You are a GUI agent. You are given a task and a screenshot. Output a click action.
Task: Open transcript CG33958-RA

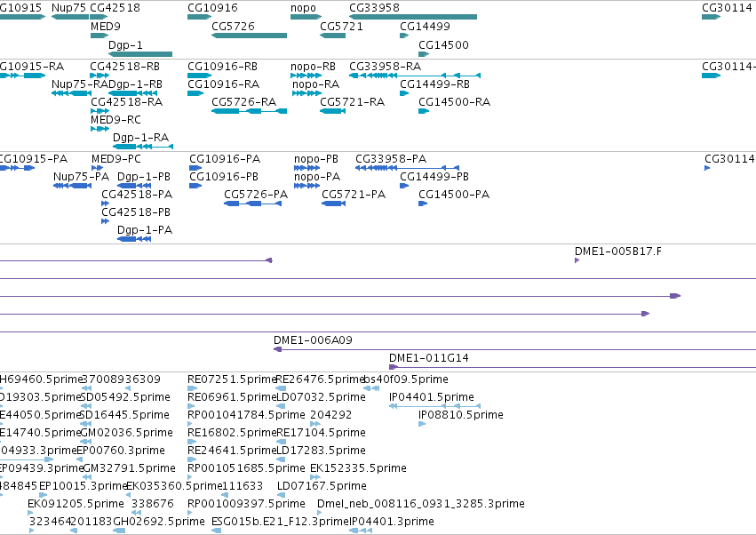(x=386, y=66)
